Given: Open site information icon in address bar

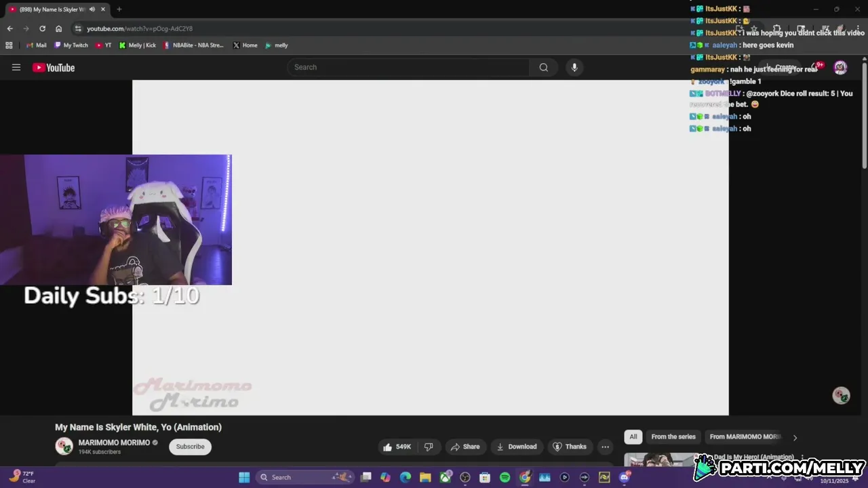Looking at the screenshot, I should coord(78,28).
